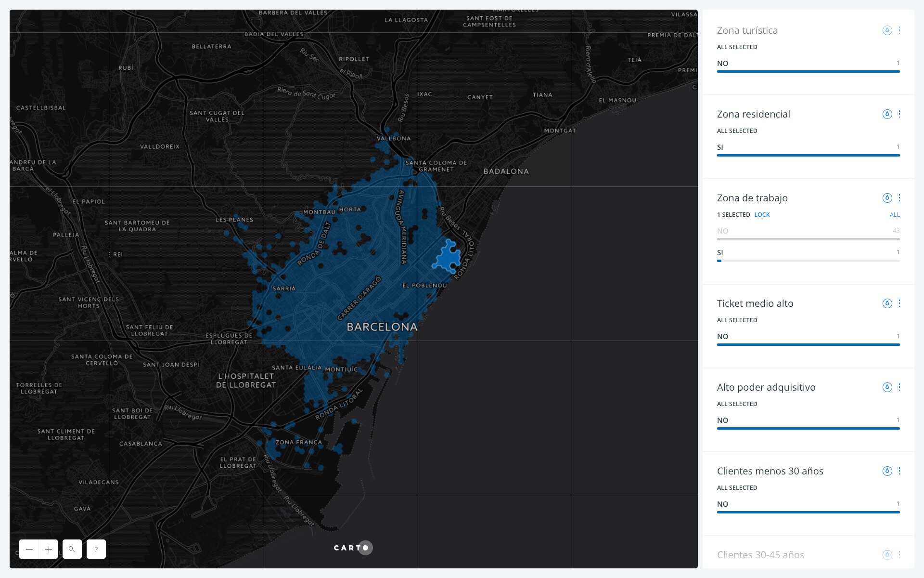
Task: Open the map help question mark
Action: point(96,549)
